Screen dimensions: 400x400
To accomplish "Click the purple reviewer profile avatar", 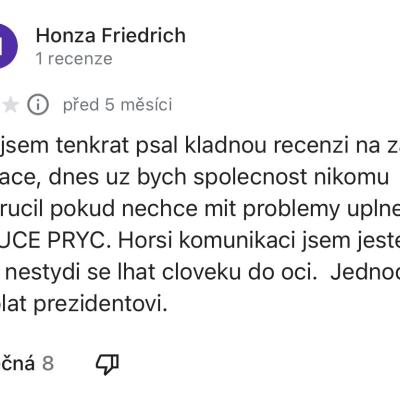I will [7, 46].
